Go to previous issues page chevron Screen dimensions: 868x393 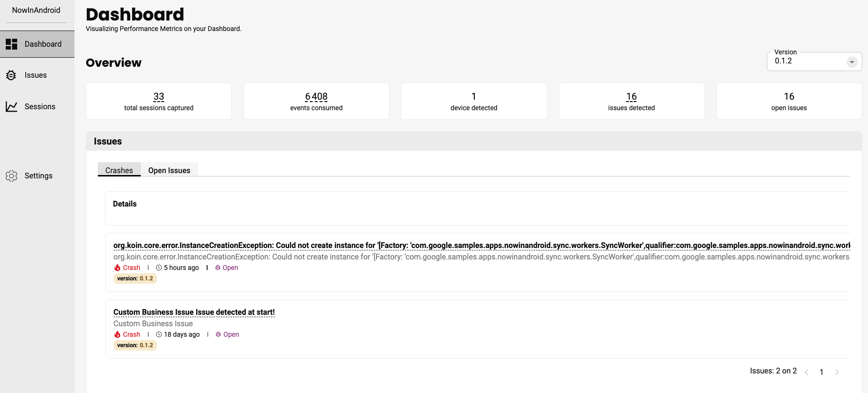(806, 372)
